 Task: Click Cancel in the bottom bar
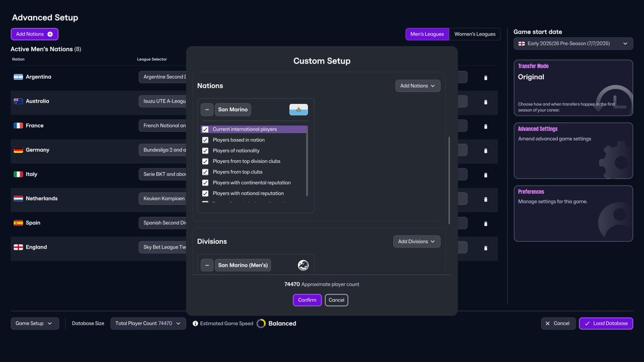pos(558,323)
